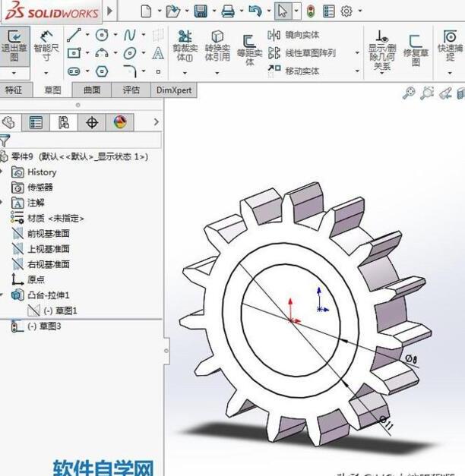465x476 pixels.
Task: Select the Offset Entities tool
Action: (250, 49)
